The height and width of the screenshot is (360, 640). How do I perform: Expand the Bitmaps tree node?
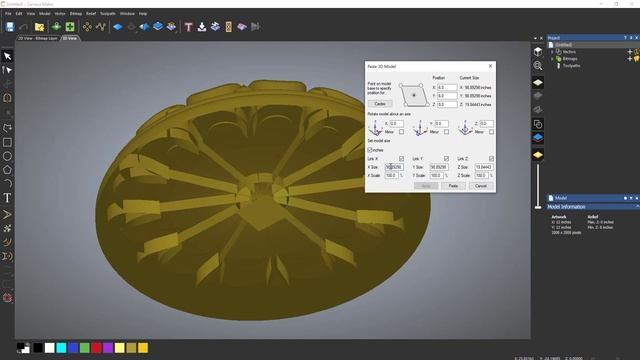coord(552,59)
